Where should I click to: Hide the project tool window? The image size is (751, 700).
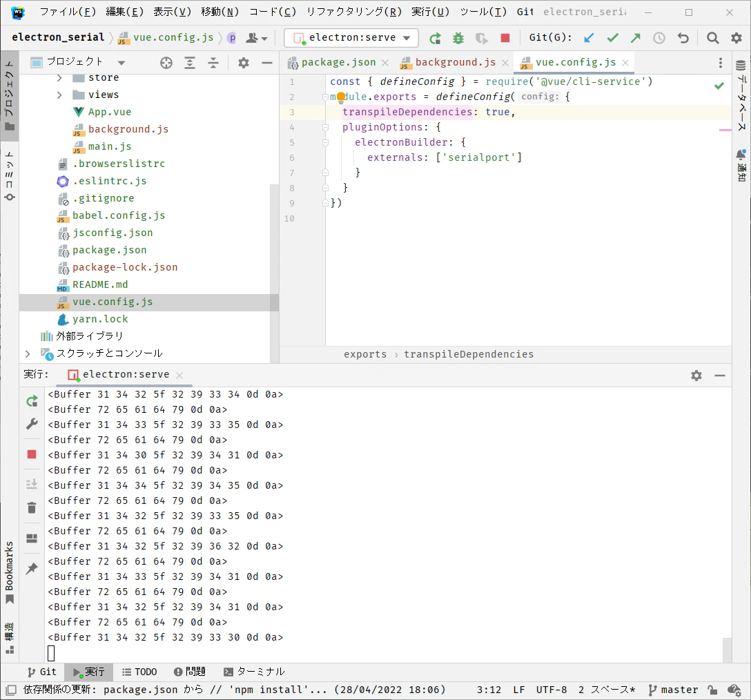[267, 63]
